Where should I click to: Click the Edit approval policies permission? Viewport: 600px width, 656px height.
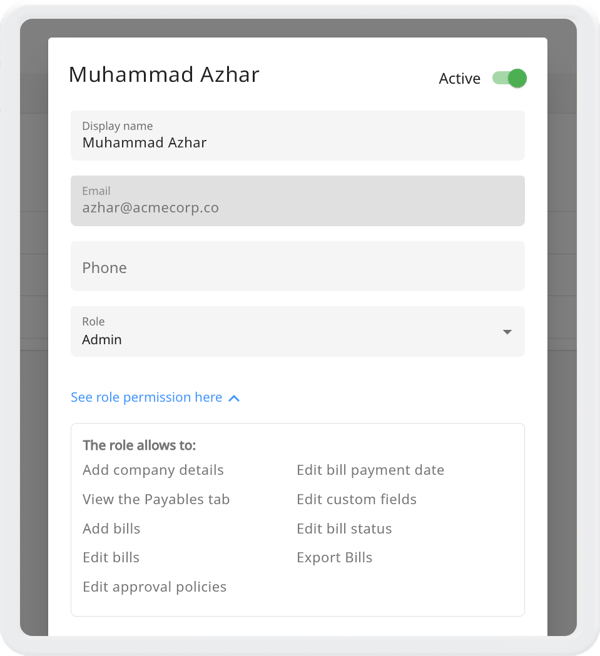click(154, 587)
